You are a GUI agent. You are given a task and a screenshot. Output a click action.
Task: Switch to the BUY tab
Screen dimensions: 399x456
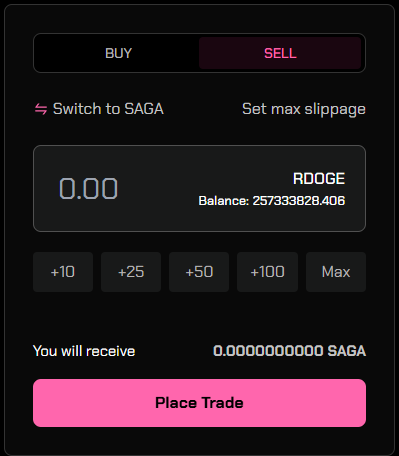(x=118, y=53)
